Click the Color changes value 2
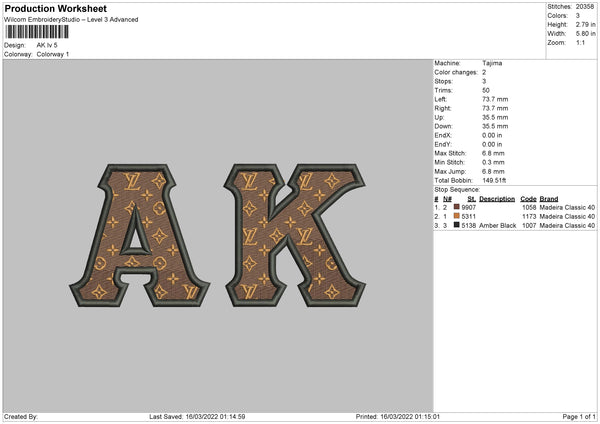The width and height of the screenshot is (600, 424). (484, 72)
